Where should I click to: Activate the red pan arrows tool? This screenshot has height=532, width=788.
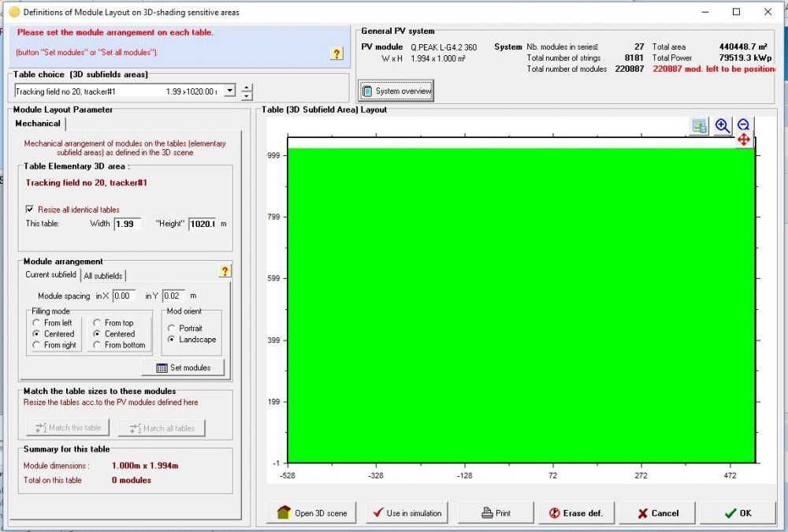pos(744,140)
